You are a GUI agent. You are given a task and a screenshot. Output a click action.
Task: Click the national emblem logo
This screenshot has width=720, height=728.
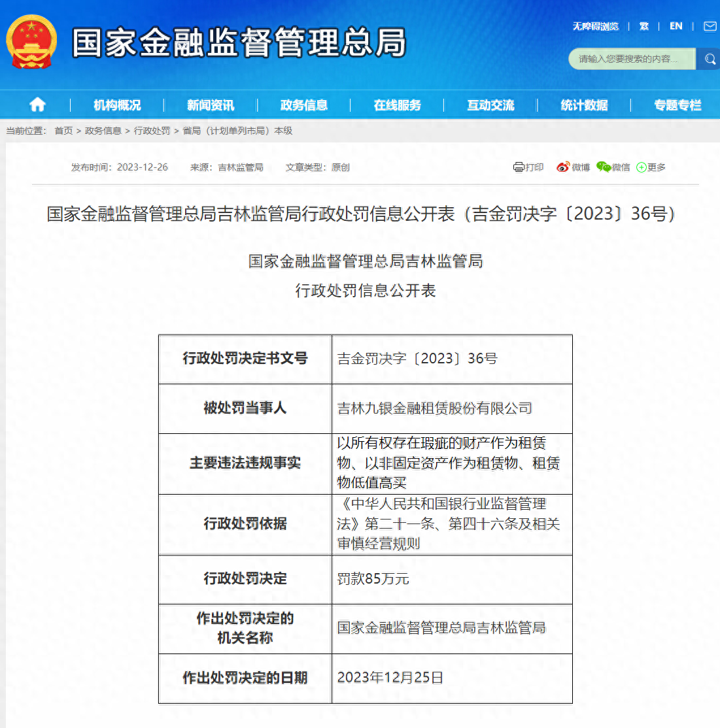pos(31,42)
